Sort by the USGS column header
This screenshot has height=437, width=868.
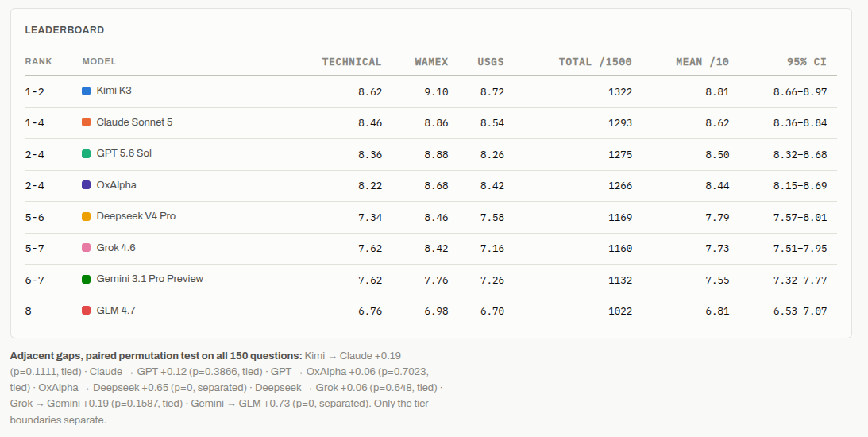[491, 61]
